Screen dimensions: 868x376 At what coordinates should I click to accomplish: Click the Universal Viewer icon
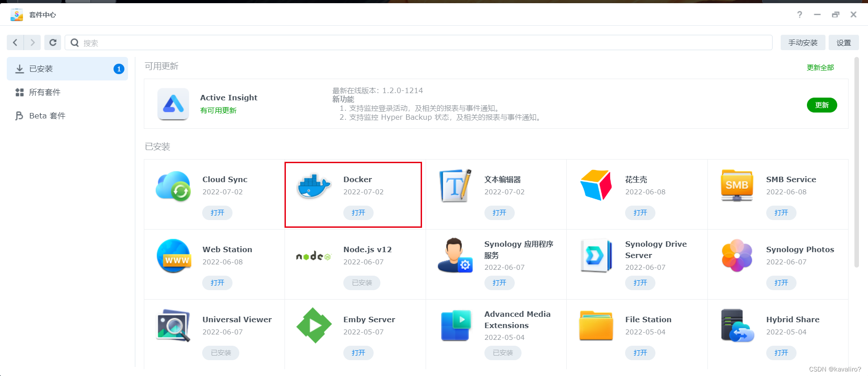tap(173, 325)
